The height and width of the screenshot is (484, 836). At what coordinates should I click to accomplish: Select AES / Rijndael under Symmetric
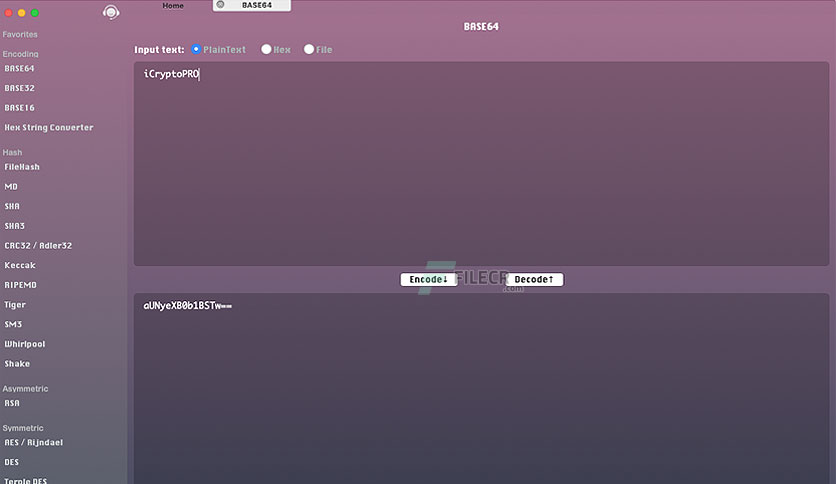click(34, 442)
